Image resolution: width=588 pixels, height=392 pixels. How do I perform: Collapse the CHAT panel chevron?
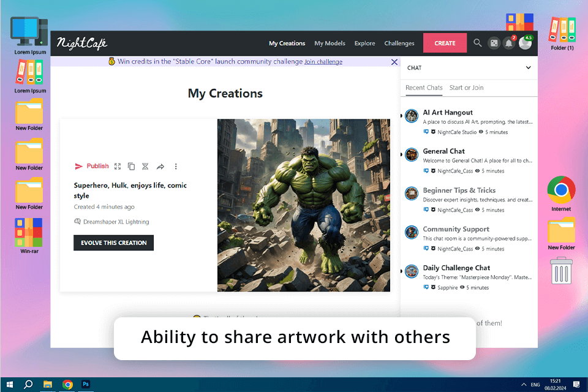528,68
